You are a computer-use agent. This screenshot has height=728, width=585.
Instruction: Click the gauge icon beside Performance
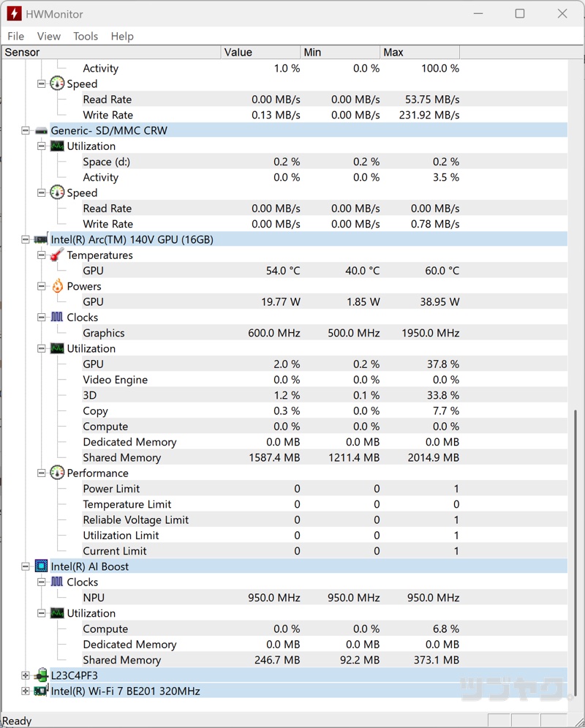(57, 473)
